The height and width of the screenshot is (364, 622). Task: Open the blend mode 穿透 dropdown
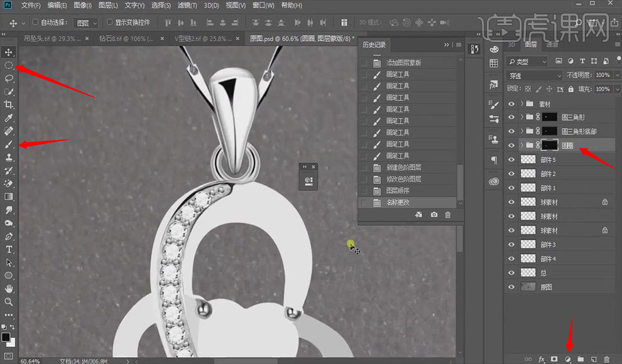click(x=534, y=75)
